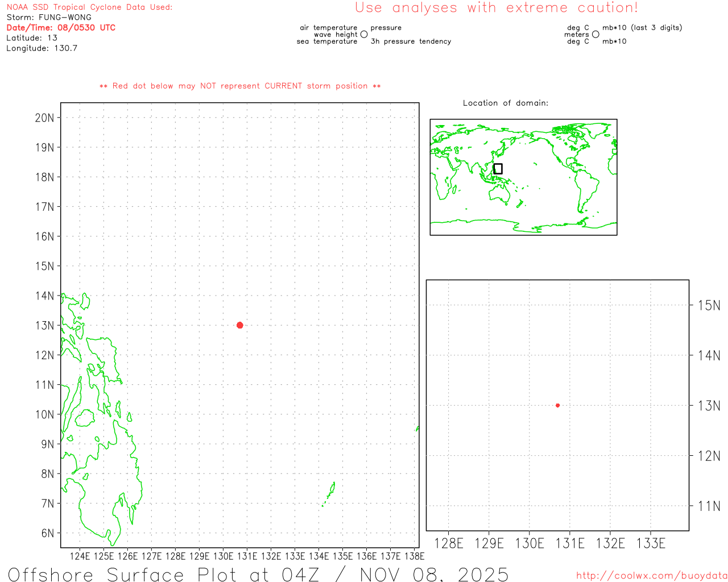Click the red-dot position warning text

click(x=240, y=86)
